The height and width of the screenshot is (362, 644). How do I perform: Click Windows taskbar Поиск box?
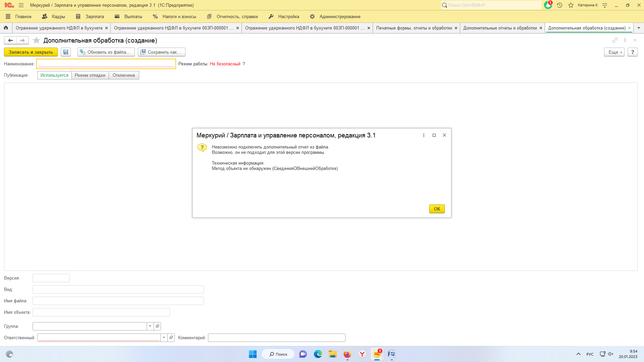(x=278, y=354)
